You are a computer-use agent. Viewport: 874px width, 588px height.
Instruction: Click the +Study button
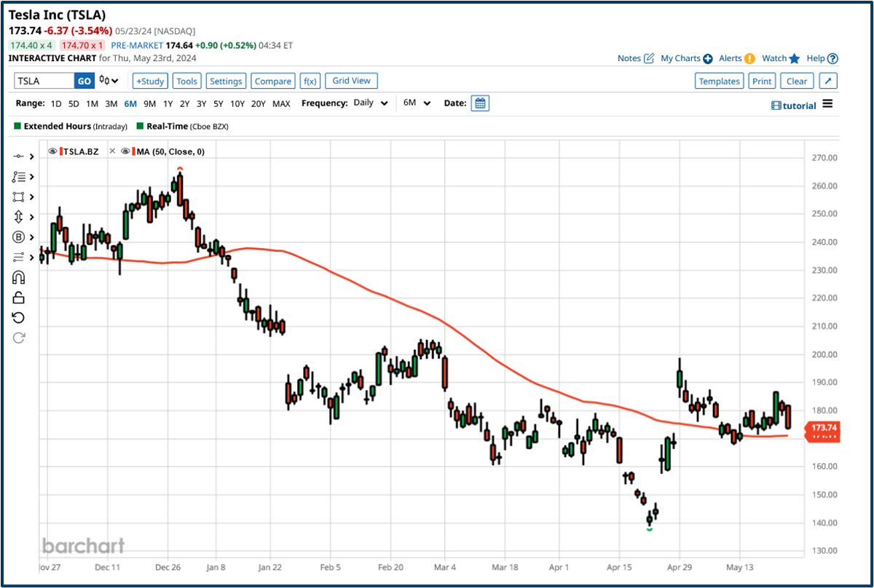tap(150, 81)
